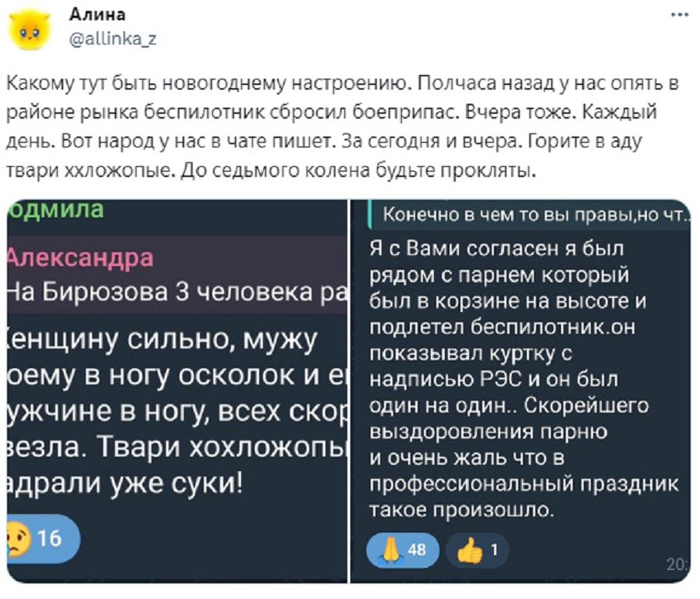The width and height of the screenshot is (700, 599).
Task: Toggle the thumbs up reaction with 1
Action: click(477, 550)
